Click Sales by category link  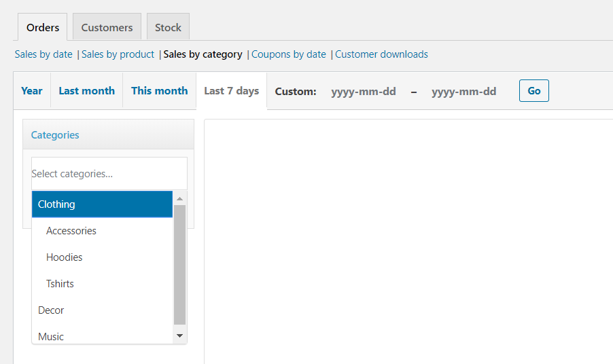coord(203,54)
